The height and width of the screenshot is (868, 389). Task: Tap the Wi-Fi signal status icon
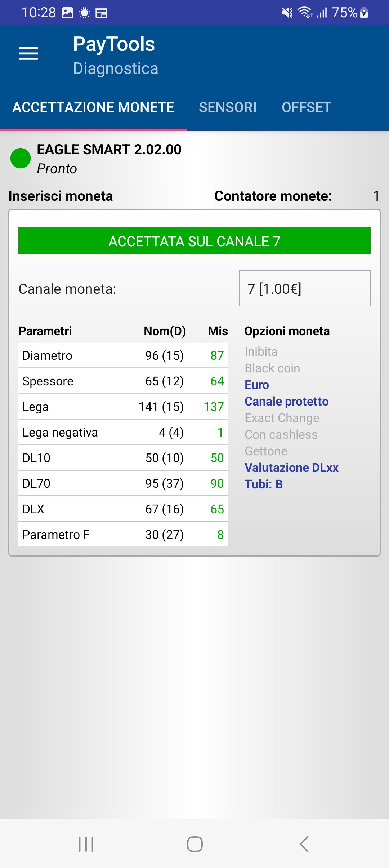[x=305, y=13]
